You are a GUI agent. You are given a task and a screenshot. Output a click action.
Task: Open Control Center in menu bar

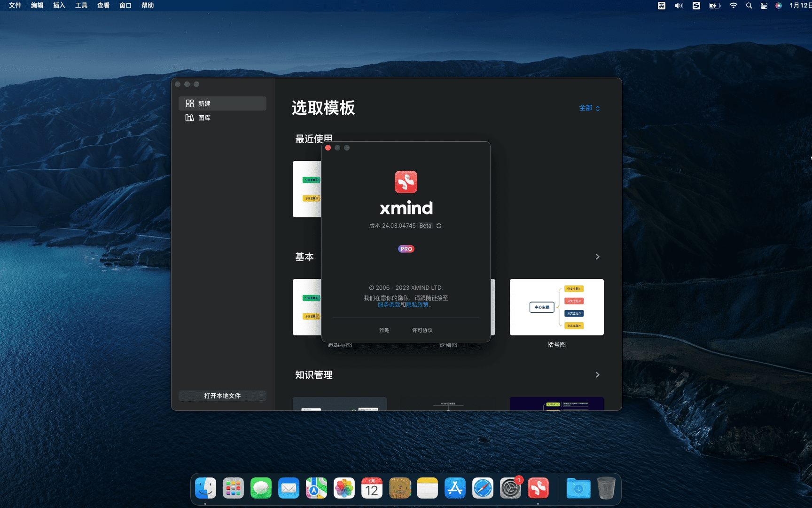[x=764, y=6]
